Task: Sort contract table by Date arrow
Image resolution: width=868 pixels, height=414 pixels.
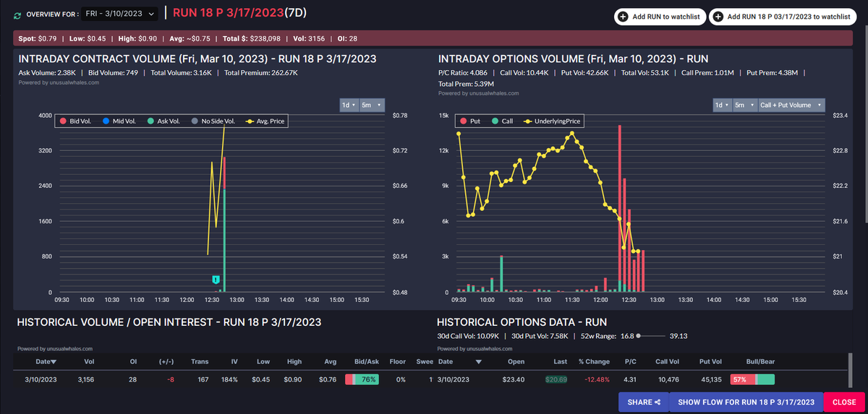Action: click(x=54, y=361)
